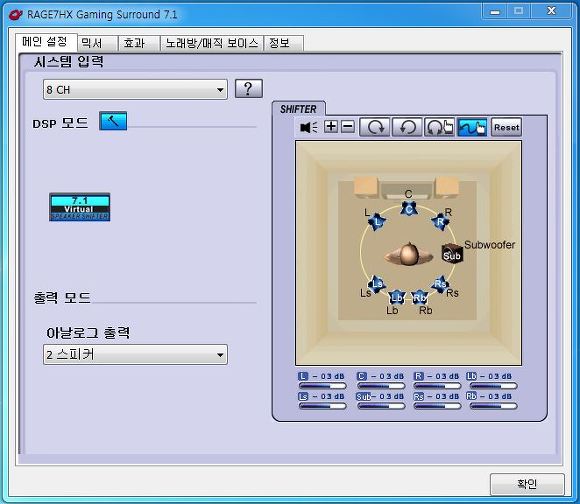Screen dimensions: 580x504
Task: Click the Lb channel label badge above sliders
Action: click(x=471, y=376)
